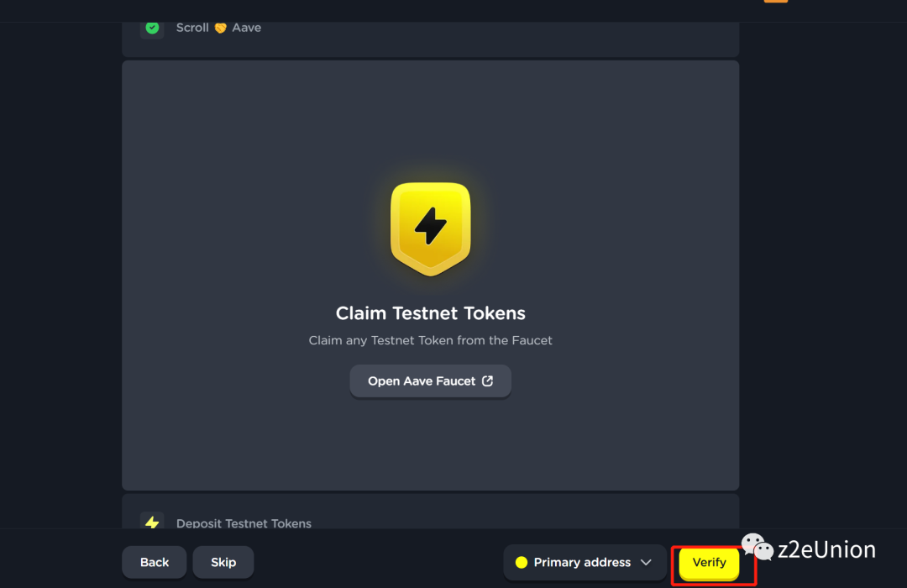Click the z2eUnion watermark text
The width and height of the screenshot is (907, 588).
click(826, 549)
